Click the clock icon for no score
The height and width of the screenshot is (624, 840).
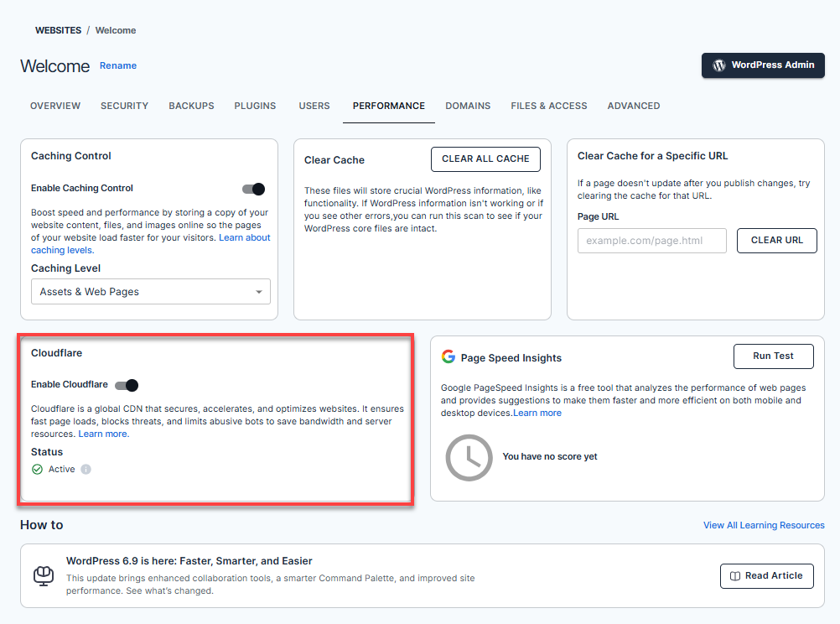(x=469, y=457)
